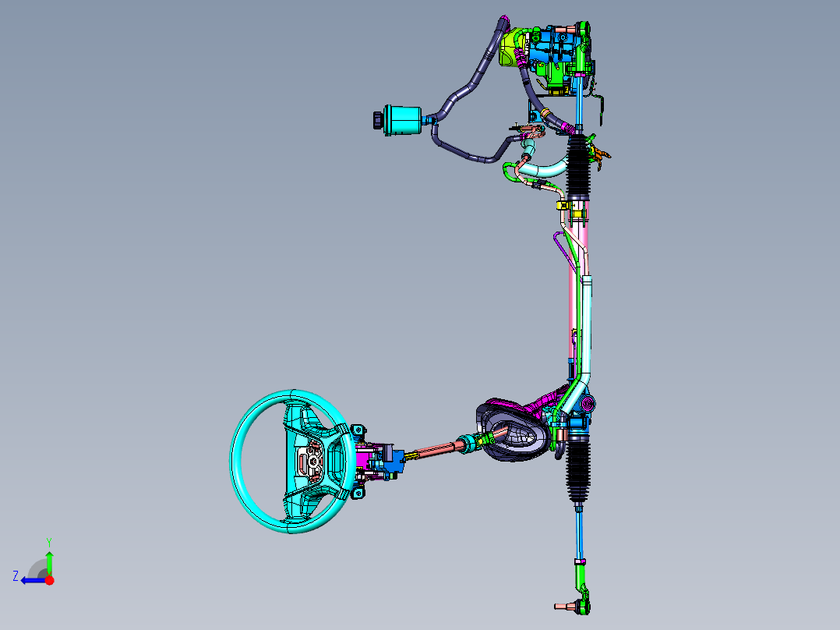Pick the lower black rack bellows boot
This screenshot has width=840, height=630.
[578, 469]
